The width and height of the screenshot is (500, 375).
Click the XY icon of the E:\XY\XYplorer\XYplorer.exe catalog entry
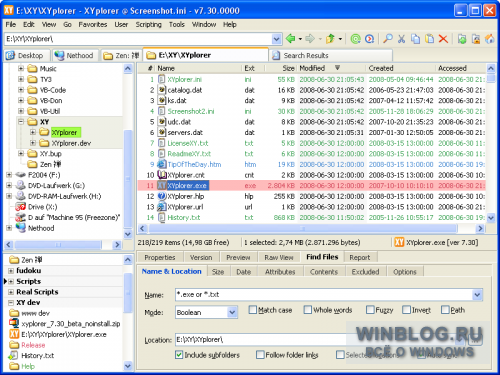(14, 334)
